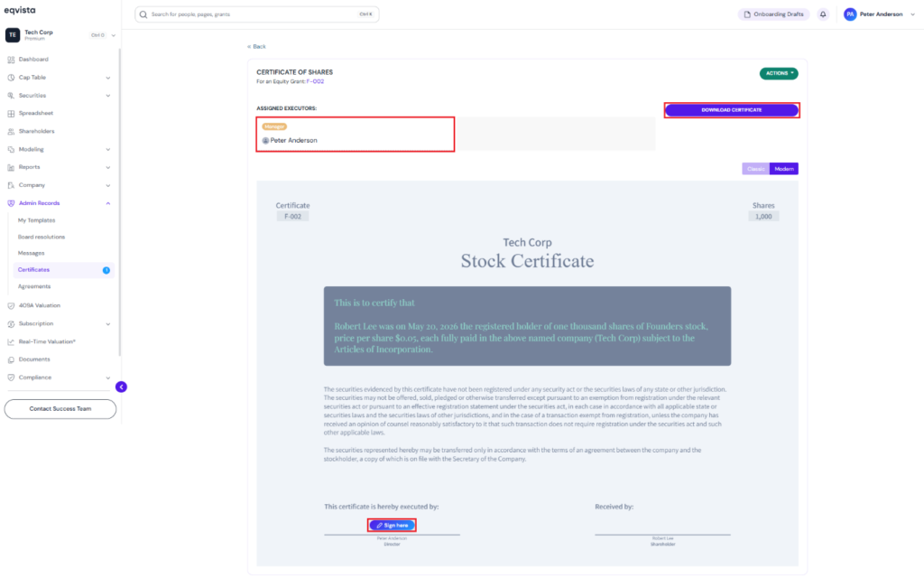Click the search magnifier icon
The height and width of the screenshot is (578, 924).
(x=143, y=14)
